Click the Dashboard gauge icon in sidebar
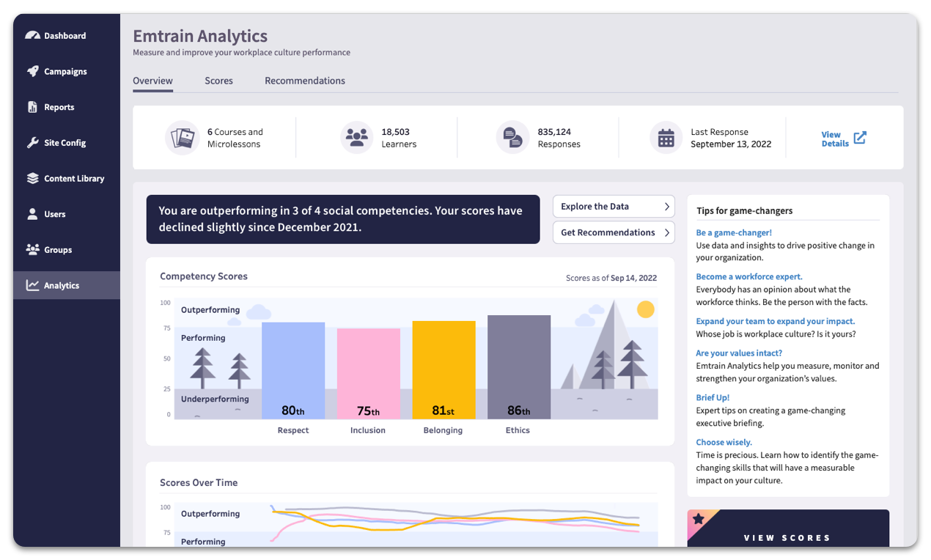 32,35
